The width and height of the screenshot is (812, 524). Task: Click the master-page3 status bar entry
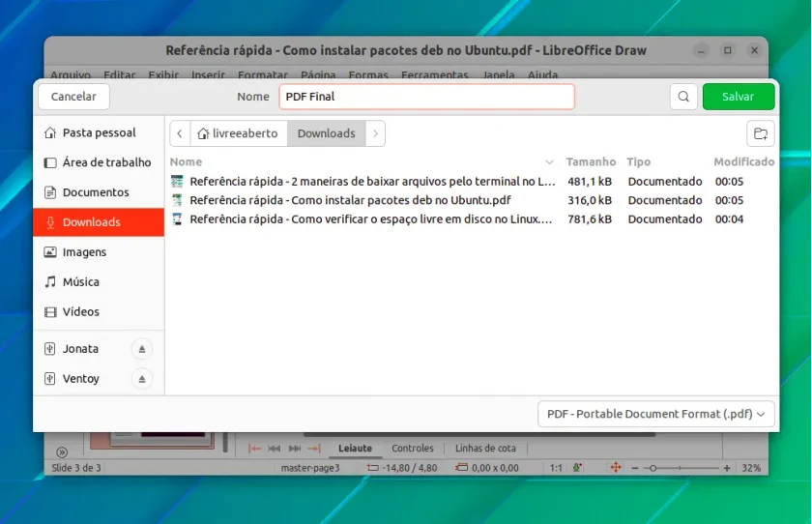click(310, 468)
